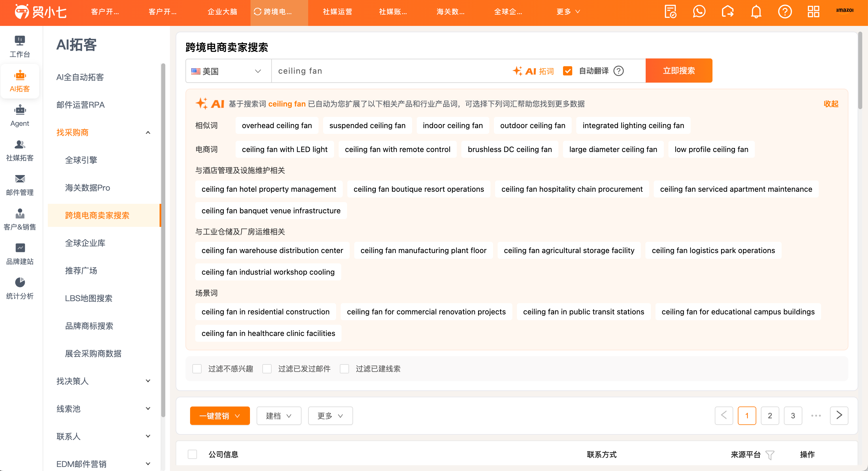Viewport: 868px width, 471px height.
Task: Enable the 过滤已建线索 checkbox
Action: click(x=344, y=369)
